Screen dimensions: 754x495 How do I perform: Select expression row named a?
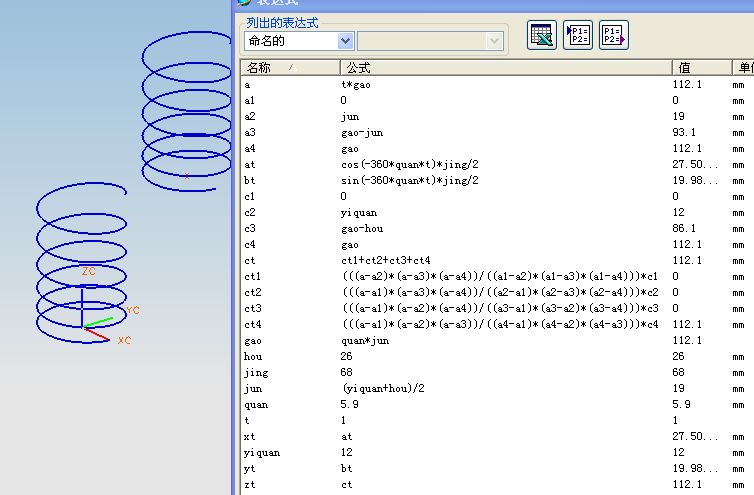tap(497, 85)
